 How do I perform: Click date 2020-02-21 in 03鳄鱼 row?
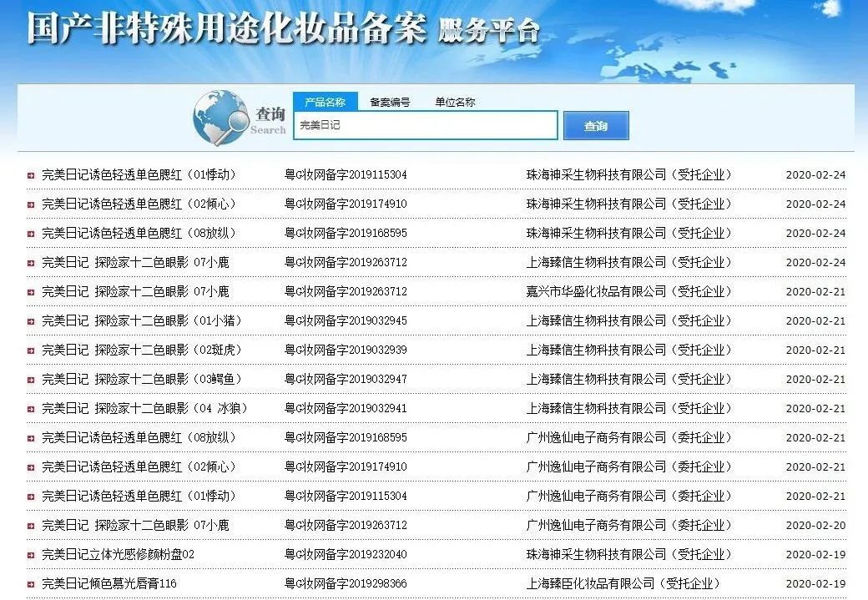pyautogui.click(x=815, y=380)
